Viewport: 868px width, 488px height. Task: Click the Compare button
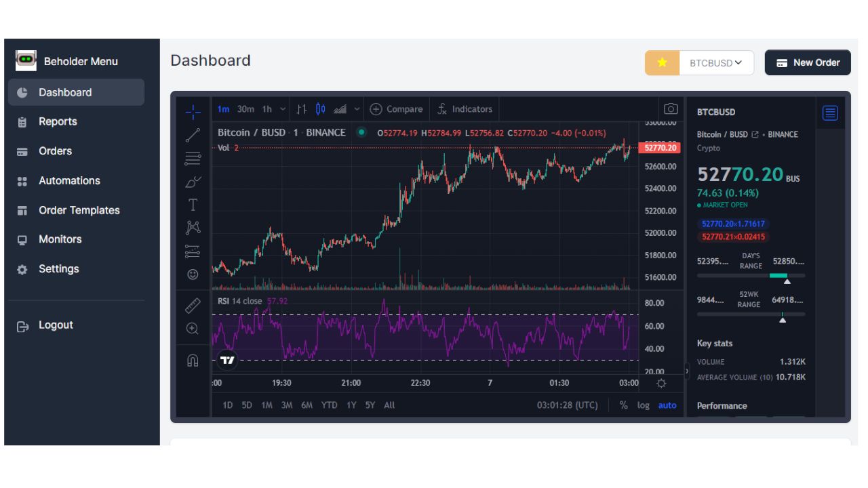tap(397, 109)
